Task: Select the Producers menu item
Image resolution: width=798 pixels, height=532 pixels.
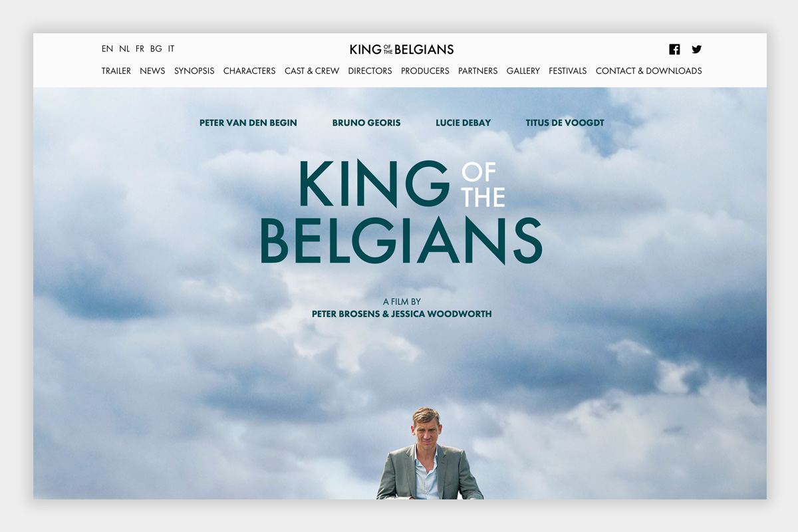Action: [425, 70]
